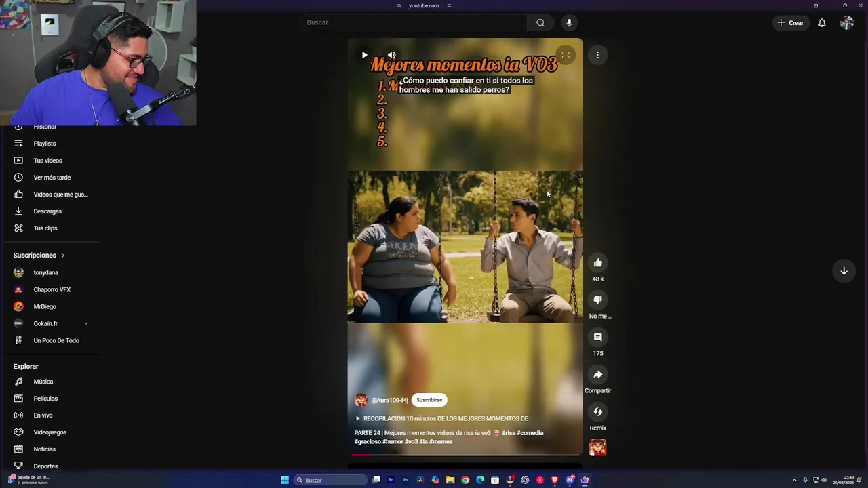
Task: Enter fullscreen with the expand icon on the Short
Action: (x=566, y=55)
